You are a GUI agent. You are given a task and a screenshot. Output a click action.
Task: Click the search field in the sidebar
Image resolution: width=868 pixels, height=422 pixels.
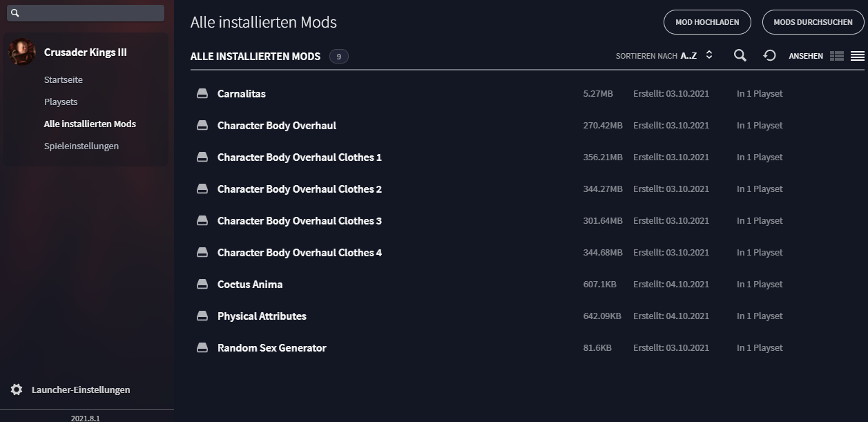tap(86, 13)
